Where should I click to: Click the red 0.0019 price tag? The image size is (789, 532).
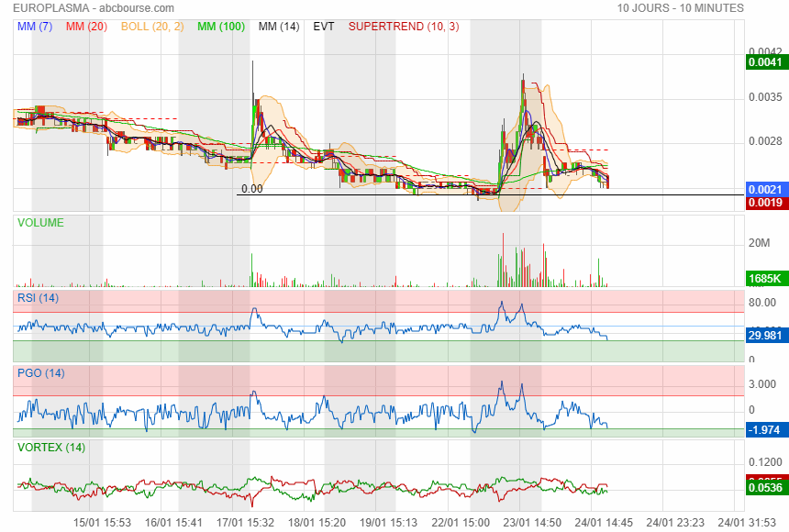[x=767, y=203]
